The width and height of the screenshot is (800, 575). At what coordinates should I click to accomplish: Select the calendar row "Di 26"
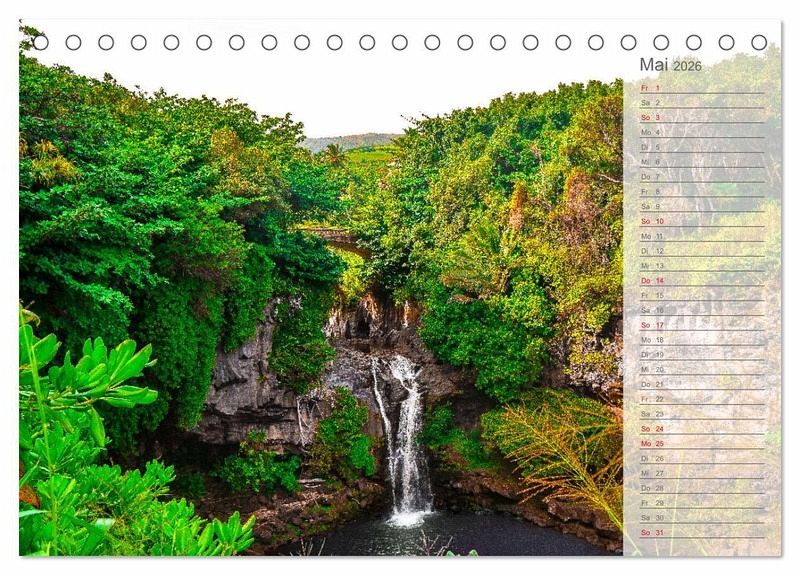tap(702, 459)
